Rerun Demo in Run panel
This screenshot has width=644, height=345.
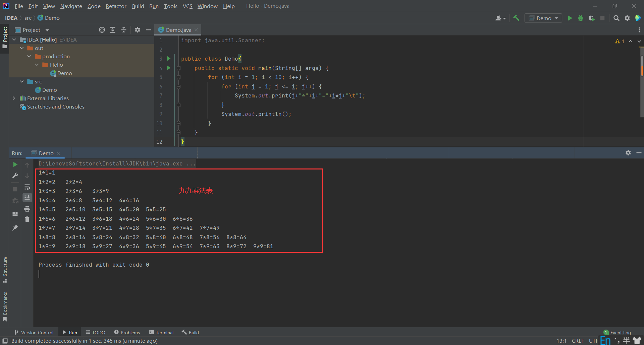click(x=15, y=164)
